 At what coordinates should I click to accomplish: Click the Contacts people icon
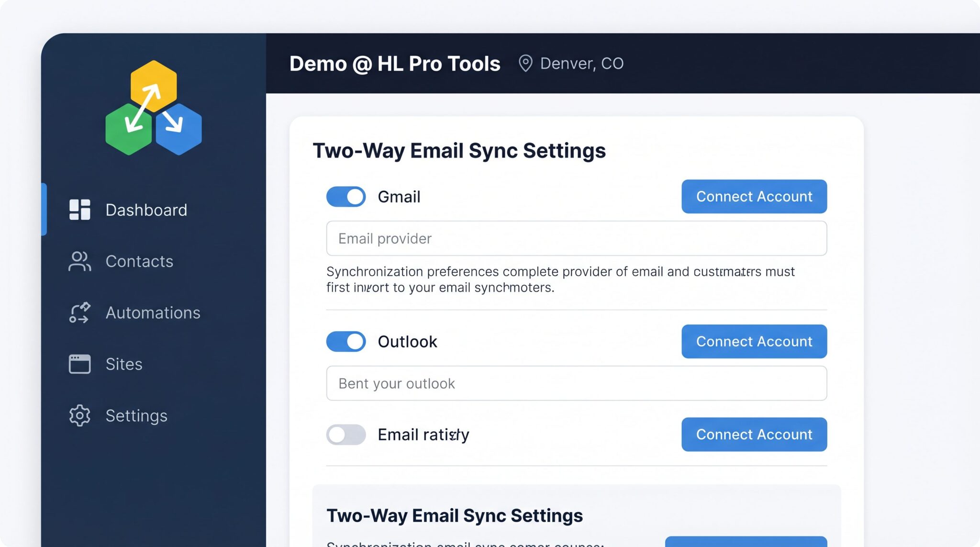pos(79,261)
